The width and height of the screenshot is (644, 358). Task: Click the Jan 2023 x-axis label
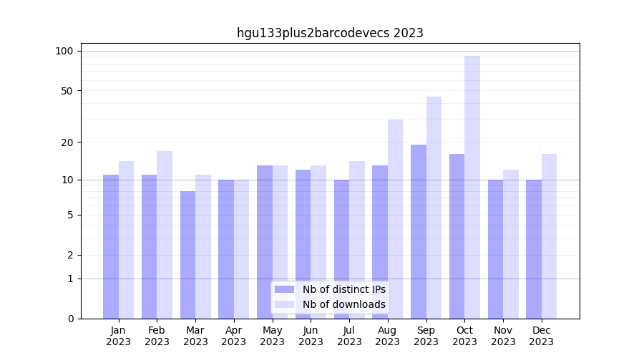click(x=118, y=336)
